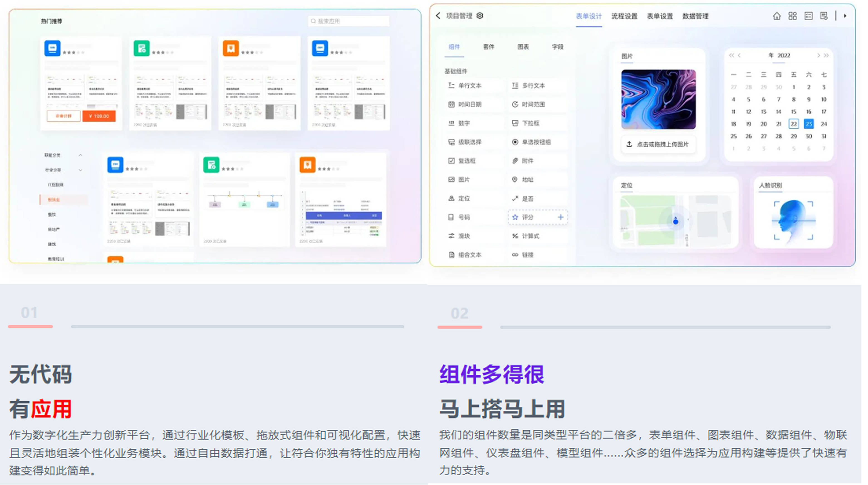Open the settings gear beside 项目管理
Screen dimensions: 868x485
480,16
